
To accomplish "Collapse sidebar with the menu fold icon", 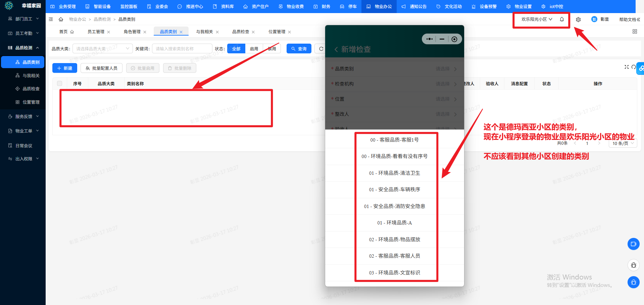I will tap(51, 19).
